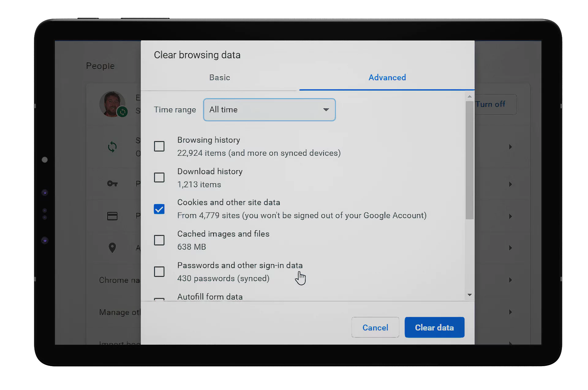Screen dimensions: 588x390
Task: Click arrow beside the payment methods row
Action: pyautogui.click(x=510, y=216)
